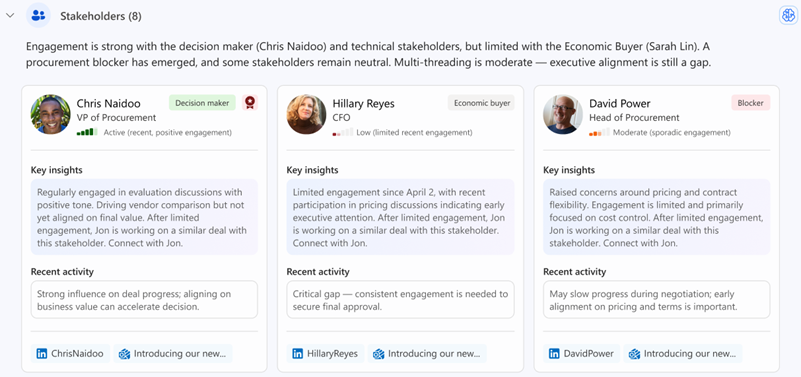Click Hillary Reyes's key insights box

coord(400,217)
